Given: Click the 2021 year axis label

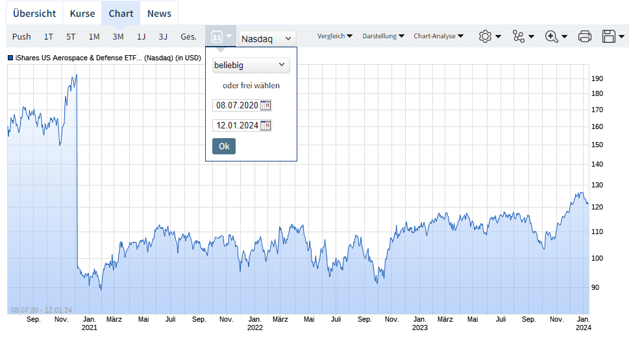Looking at the screenshot, I should click(x=90, y=328).
